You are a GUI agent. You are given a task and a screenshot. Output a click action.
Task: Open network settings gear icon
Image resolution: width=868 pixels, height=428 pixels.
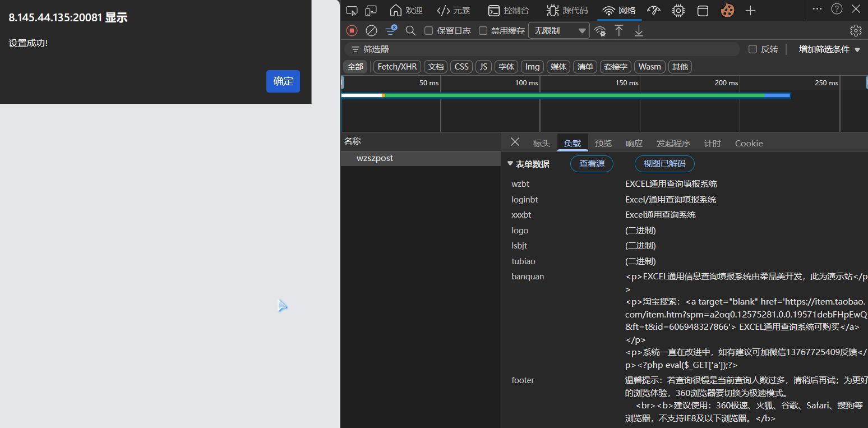click(x=855, y=30)
